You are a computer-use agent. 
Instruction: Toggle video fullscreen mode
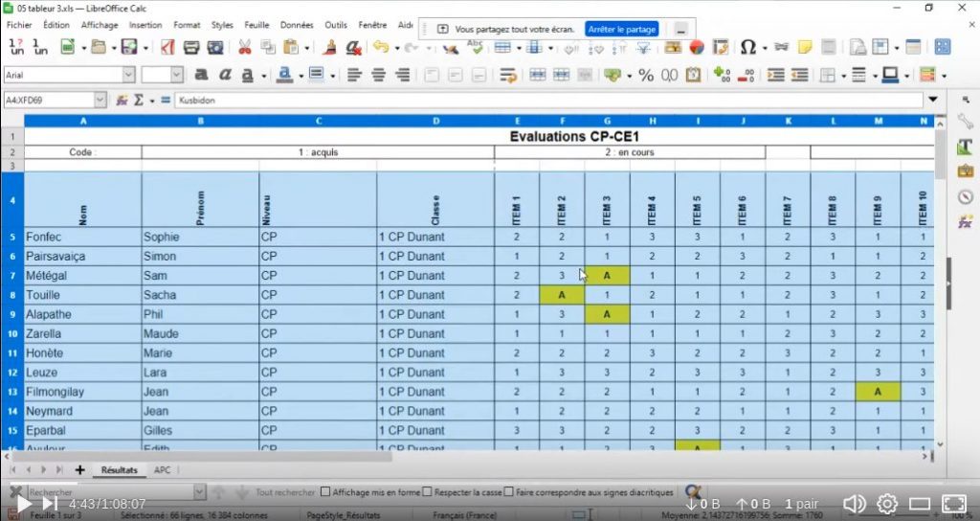(954, 504)
